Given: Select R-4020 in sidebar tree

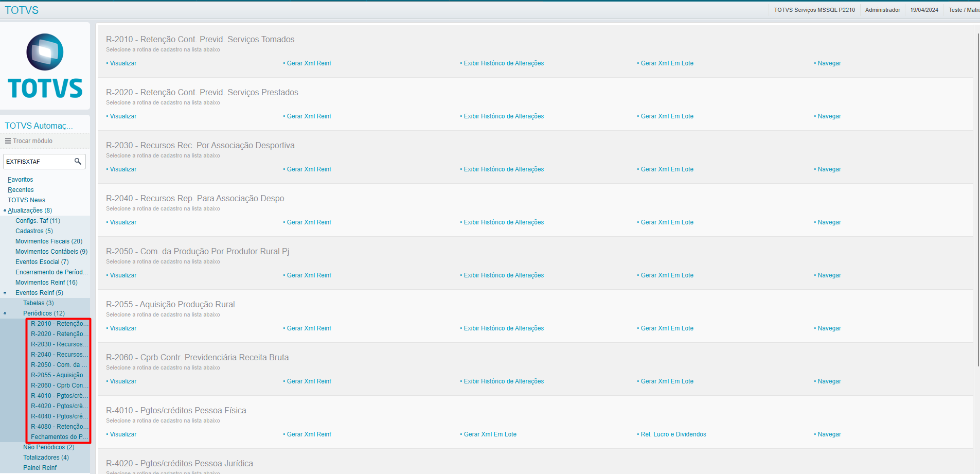Looking at the screenshot, I should click(x=60, y=406).
